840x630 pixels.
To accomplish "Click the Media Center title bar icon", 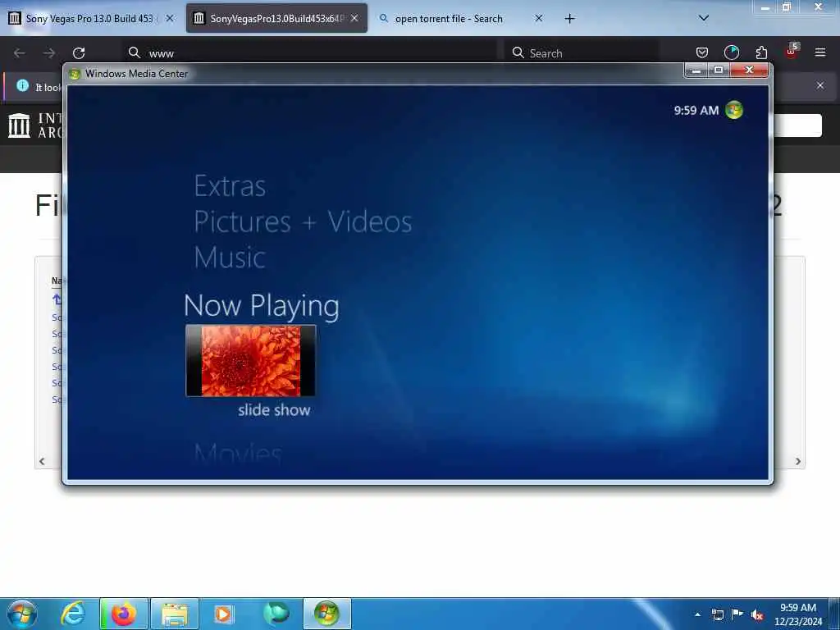I will pos(75,74).
